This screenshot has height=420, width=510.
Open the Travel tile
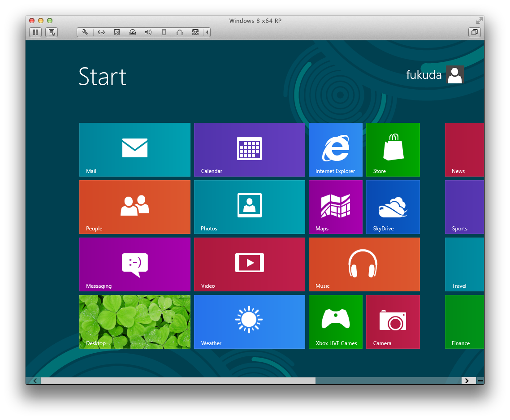tap(464, 264)
